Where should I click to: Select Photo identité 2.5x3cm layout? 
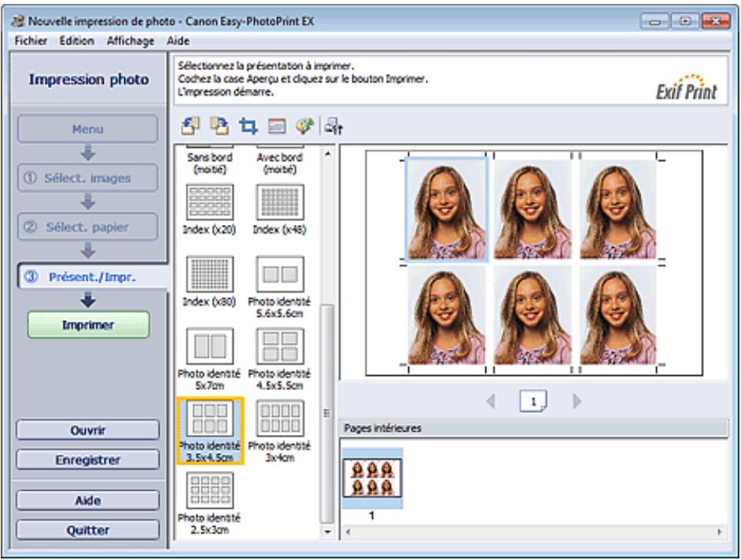tap(209, 503)
